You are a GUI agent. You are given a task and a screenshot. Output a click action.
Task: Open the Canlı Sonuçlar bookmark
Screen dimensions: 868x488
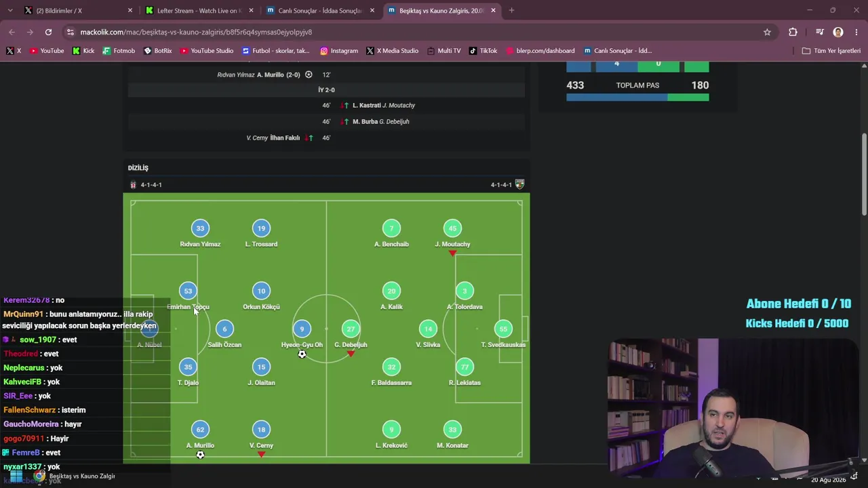tap(617, 51)
